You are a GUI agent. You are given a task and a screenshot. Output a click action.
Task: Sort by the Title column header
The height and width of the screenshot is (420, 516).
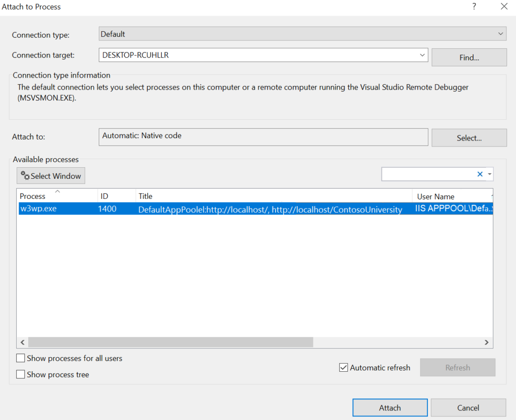tap(146, 196)
